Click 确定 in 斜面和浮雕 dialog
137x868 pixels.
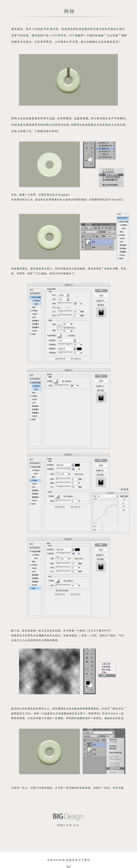pyautogui.click(x=101, y=291)
